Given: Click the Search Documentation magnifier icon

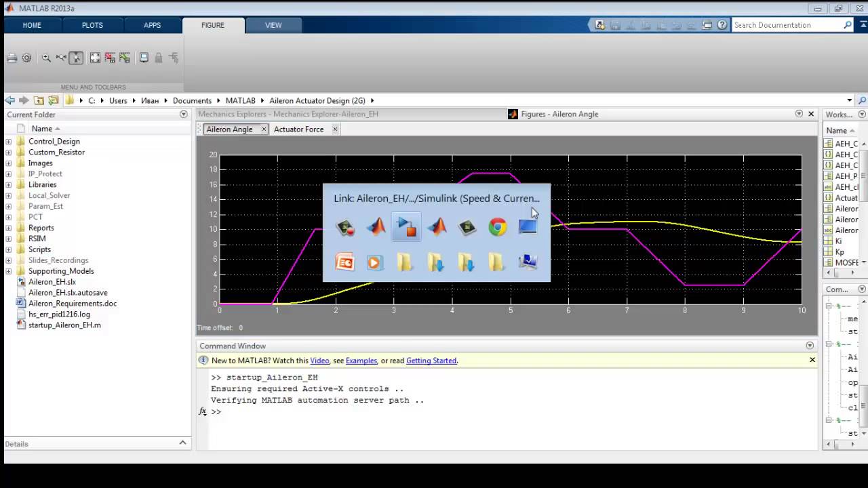Looking at the screenshot, I should coord(848,25).
